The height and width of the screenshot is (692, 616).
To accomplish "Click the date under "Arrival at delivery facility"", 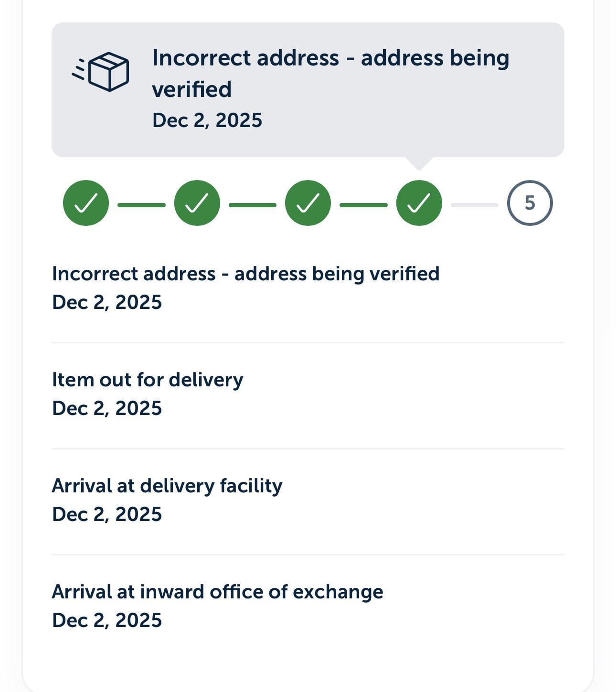I will tap(107, 514).
